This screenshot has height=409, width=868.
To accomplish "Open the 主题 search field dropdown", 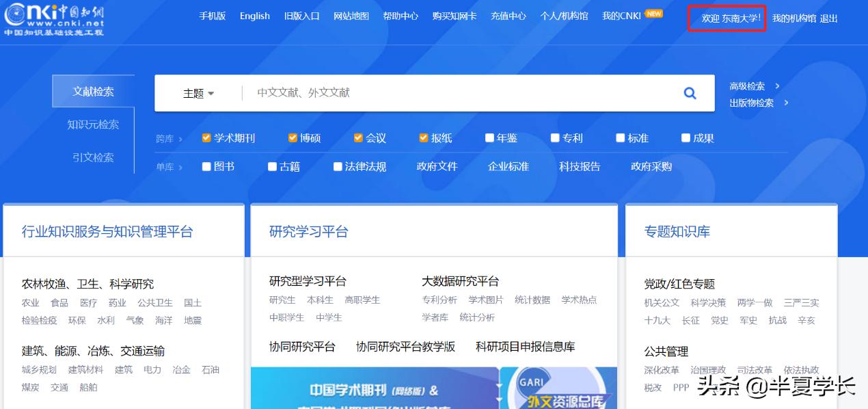I will tap(197, 93).
